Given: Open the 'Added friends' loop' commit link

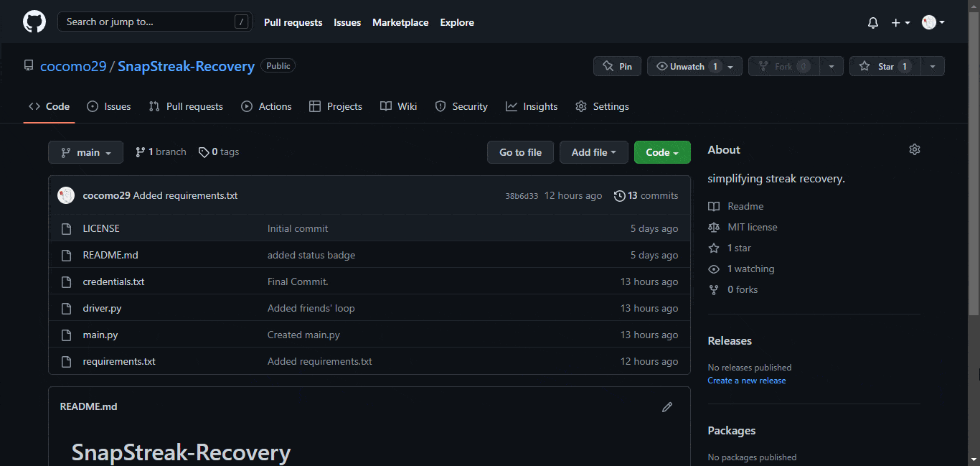Looking at the screenshot, I should coord(311,308).
